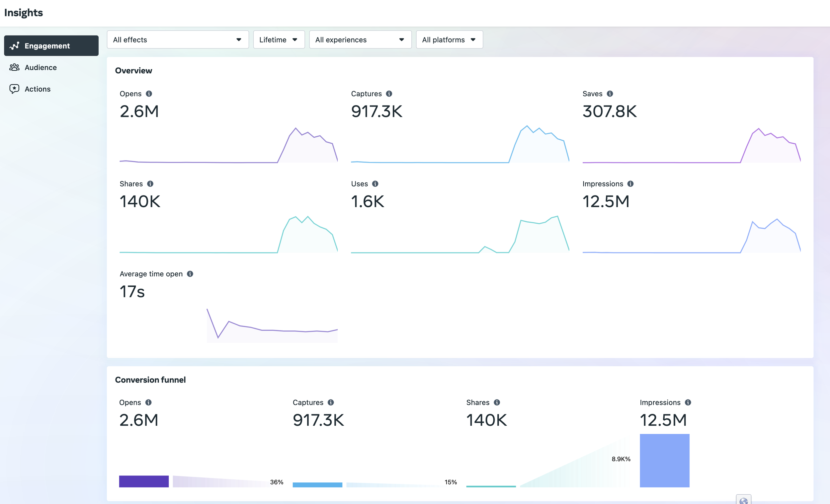The height and width of the screenshot is (504, 830).
Task: Click the info icon beside Conversion funnel Impressions
Action: pos(688,403)
